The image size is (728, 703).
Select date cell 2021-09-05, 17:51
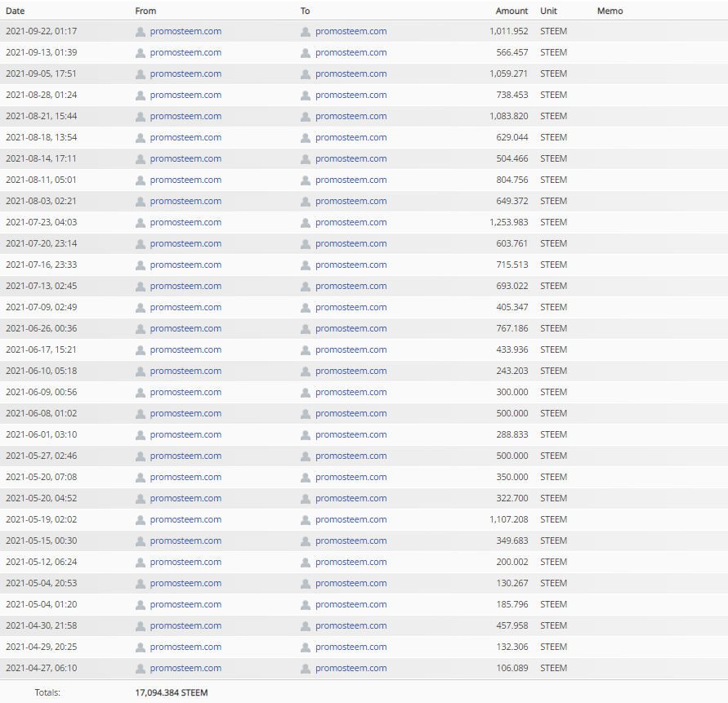[x=42, y=73]
